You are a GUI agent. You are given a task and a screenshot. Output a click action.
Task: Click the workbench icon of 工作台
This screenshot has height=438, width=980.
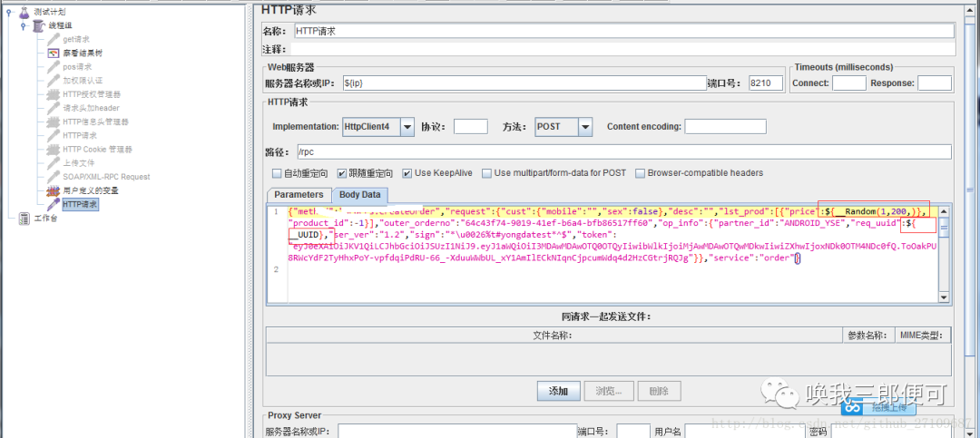(x=24, y=218)
